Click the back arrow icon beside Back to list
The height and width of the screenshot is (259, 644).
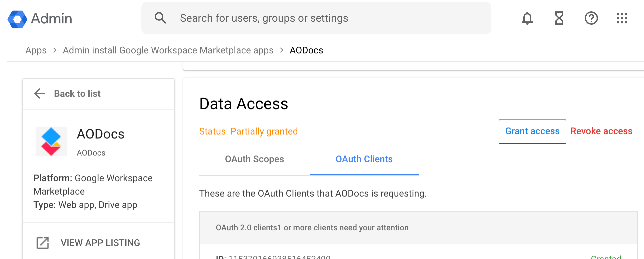pos(39,93)
